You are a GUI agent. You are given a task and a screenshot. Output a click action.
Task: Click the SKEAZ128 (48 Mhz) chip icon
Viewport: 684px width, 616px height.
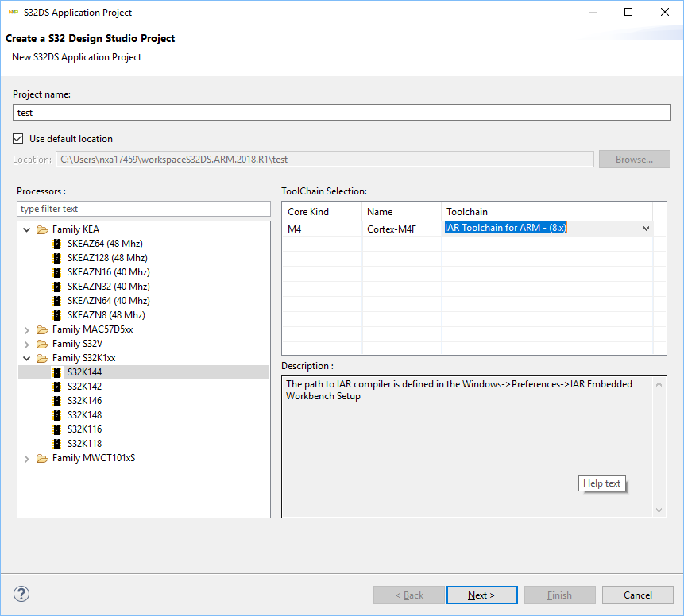(56, 258)
